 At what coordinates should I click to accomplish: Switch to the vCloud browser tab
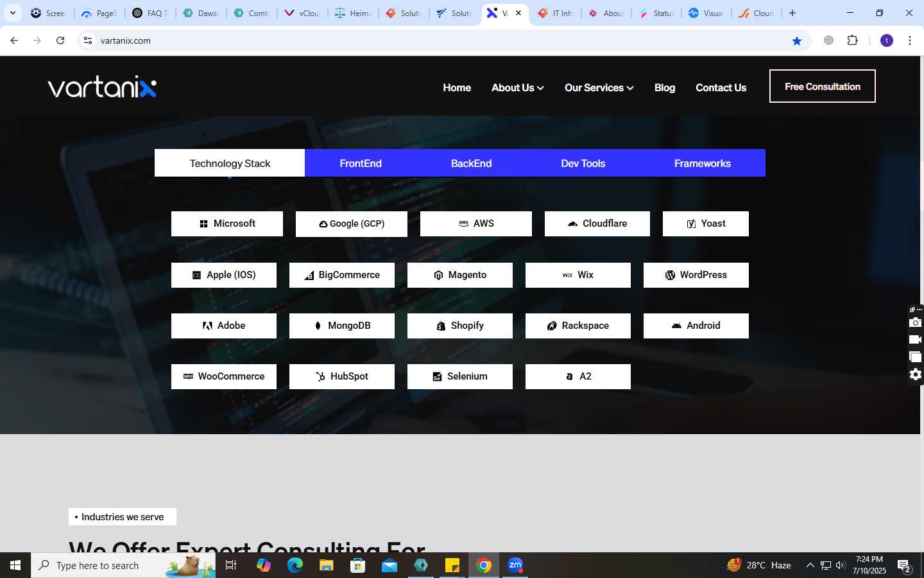pyautogui.click(x=303, y=13)
